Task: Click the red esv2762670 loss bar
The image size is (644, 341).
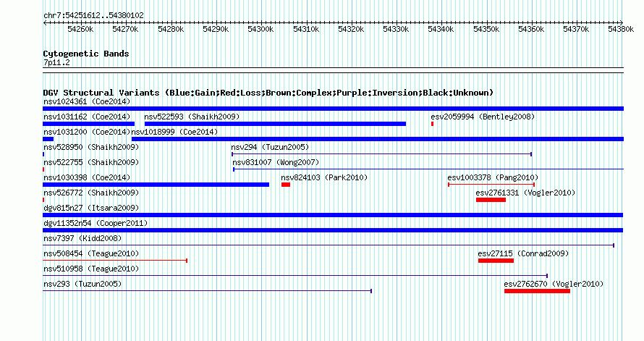Action: coord(537,291)
